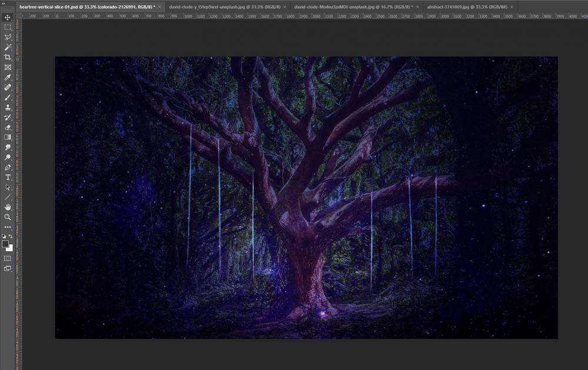Select the Magic Wand tool

coord(8,47)
